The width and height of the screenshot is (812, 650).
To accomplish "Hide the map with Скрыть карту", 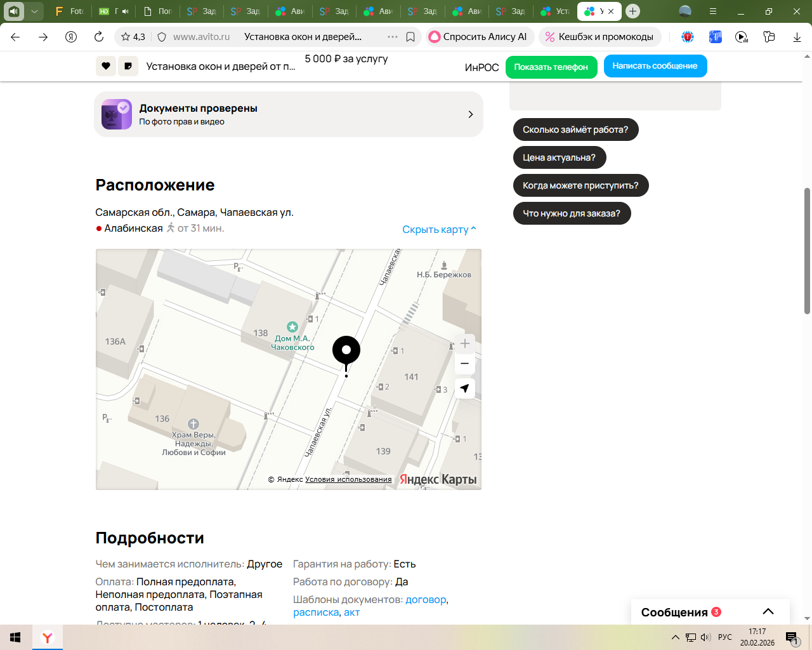I will 438,229.
